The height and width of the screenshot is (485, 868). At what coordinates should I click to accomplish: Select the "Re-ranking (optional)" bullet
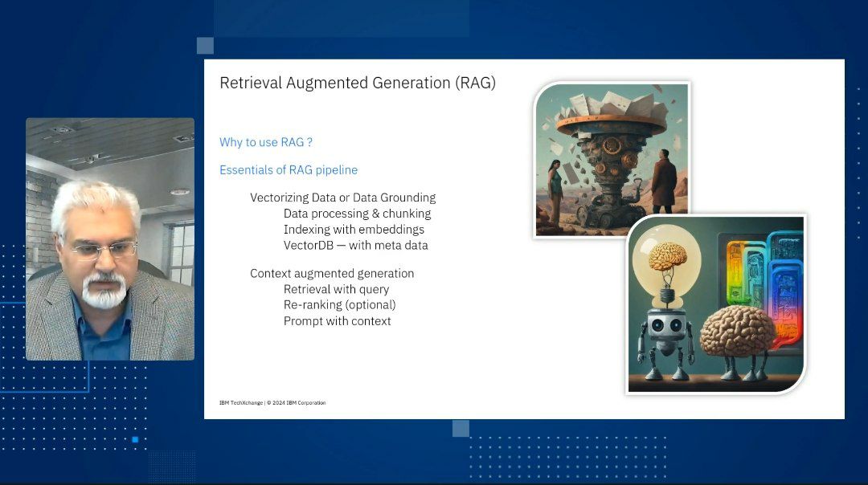point(339,305)
